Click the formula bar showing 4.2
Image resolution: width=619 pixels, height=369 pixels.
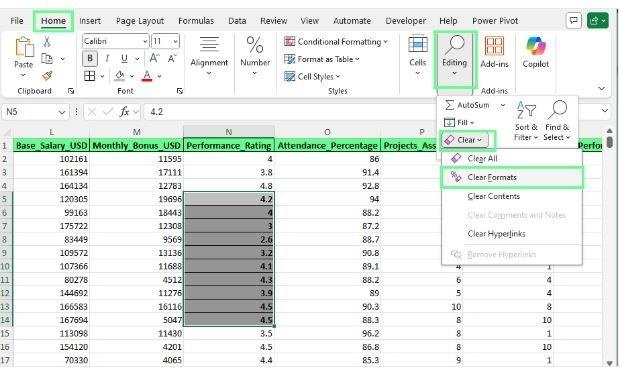coord(290,112)
